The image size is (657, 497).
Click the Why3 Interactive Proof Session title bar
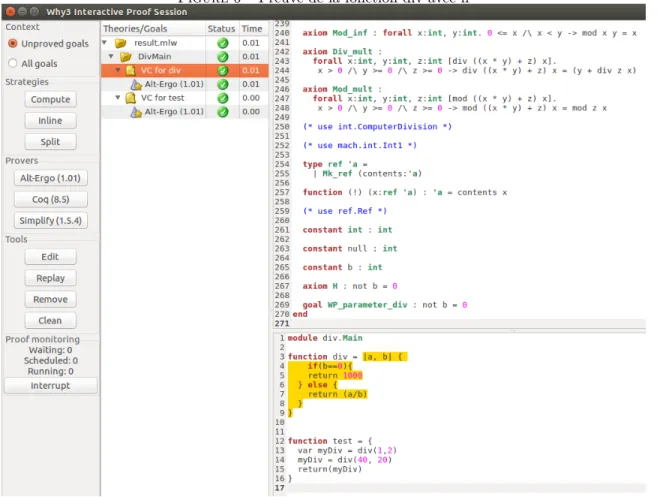pos(323,12)
